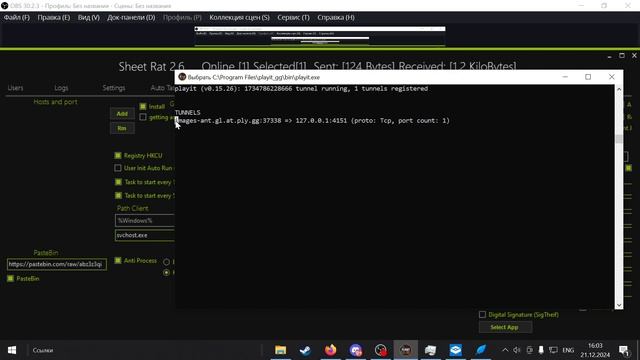Image resolution: width=640 pixels, height=360 pixels.
Task: Toggle the unchecked 'getting' checkbox under Install
Action: tap(143, 117)
